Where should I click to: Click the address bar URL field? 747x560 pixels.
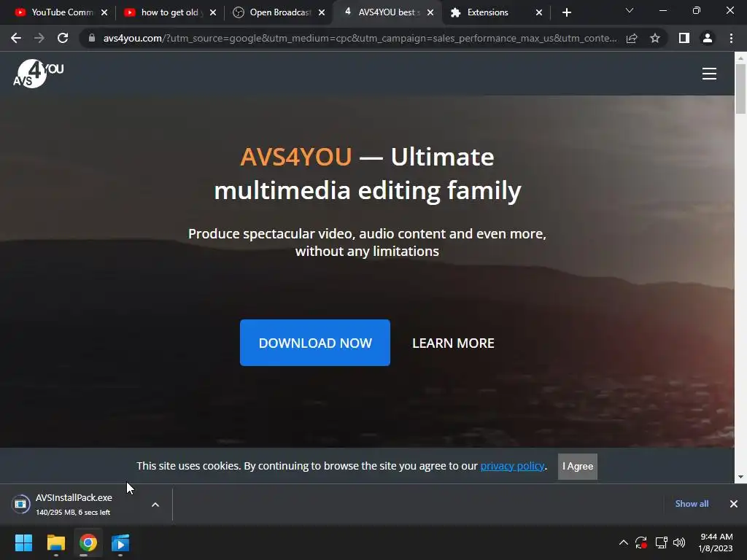pos(360,38)
